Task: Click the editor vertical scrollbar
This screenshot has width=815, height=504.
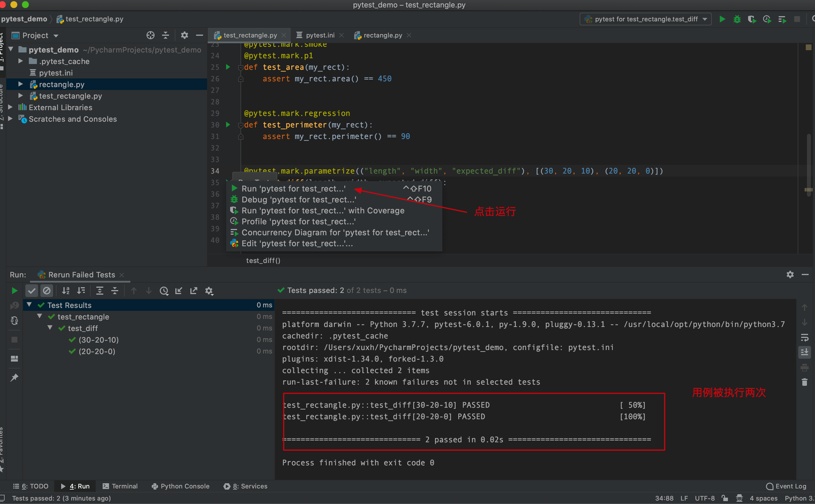Action: pos(809,165)
